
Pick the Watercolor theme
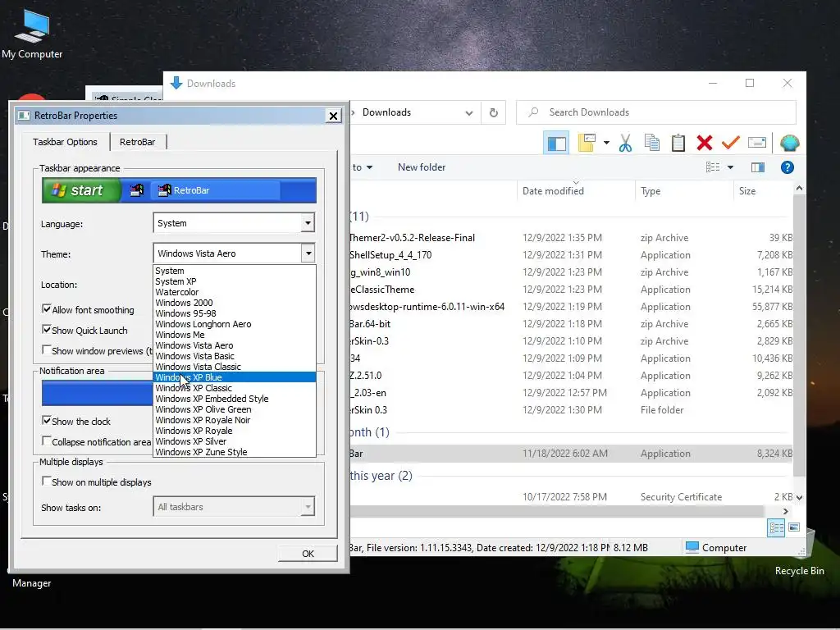[234, 292]
